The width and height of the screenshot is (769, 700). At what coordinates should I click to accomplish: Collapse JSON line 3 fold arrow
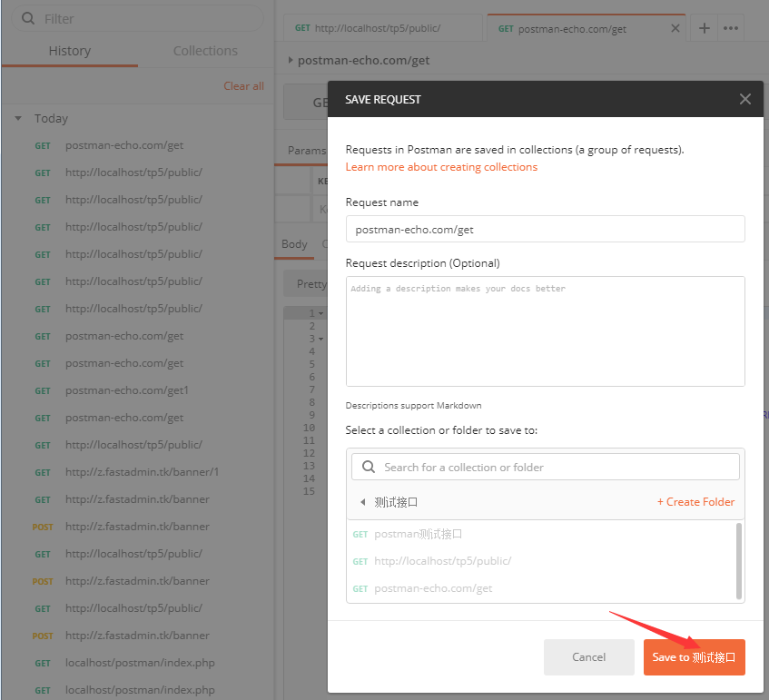(x=320, y=339)
